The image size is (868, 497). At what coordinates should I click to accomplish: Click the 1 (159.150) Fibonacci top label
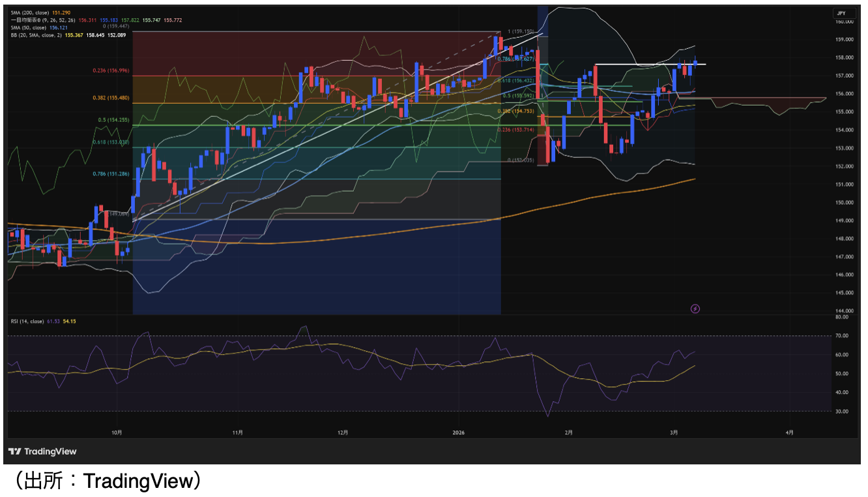pos(520,31)
